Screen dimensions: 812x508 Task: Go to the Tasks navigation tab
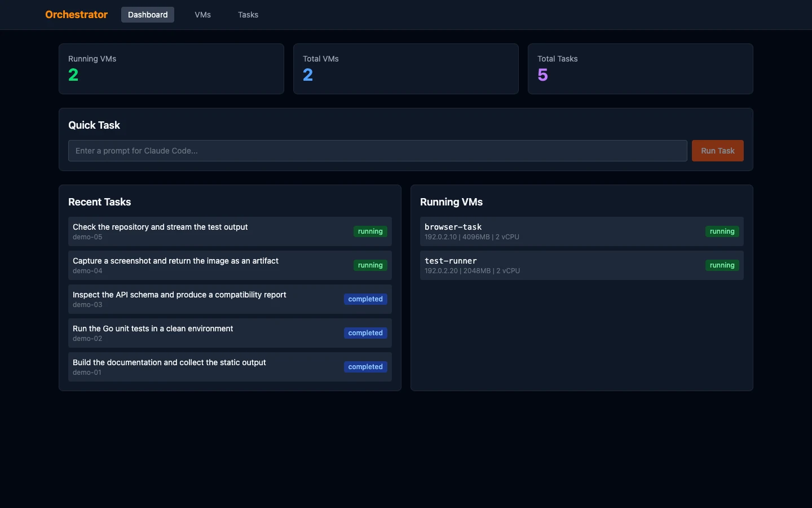point(248,15)
